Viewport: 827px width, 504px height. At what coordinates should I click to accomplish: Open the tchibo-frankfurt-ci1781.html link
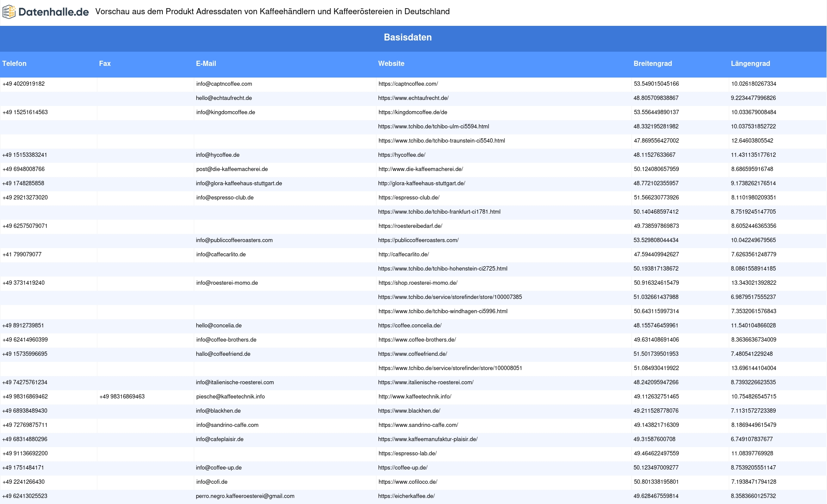pos(439,212)
